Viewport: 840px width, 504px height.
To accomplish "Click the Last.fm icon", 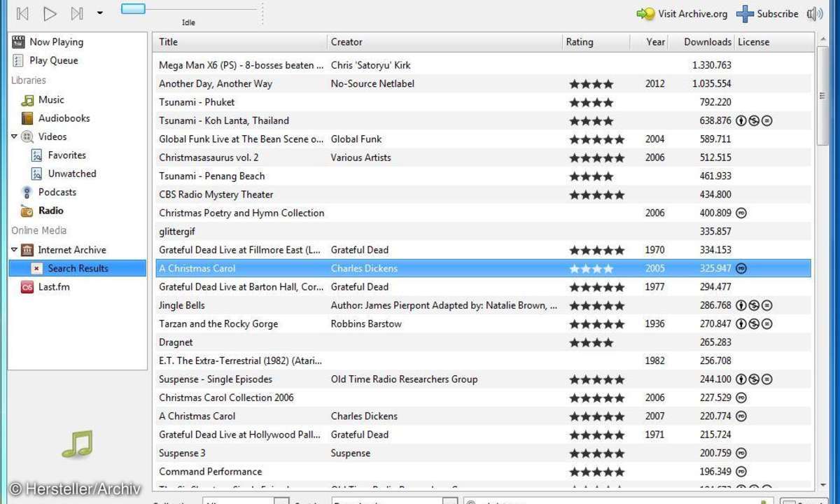I will point(27,287).
